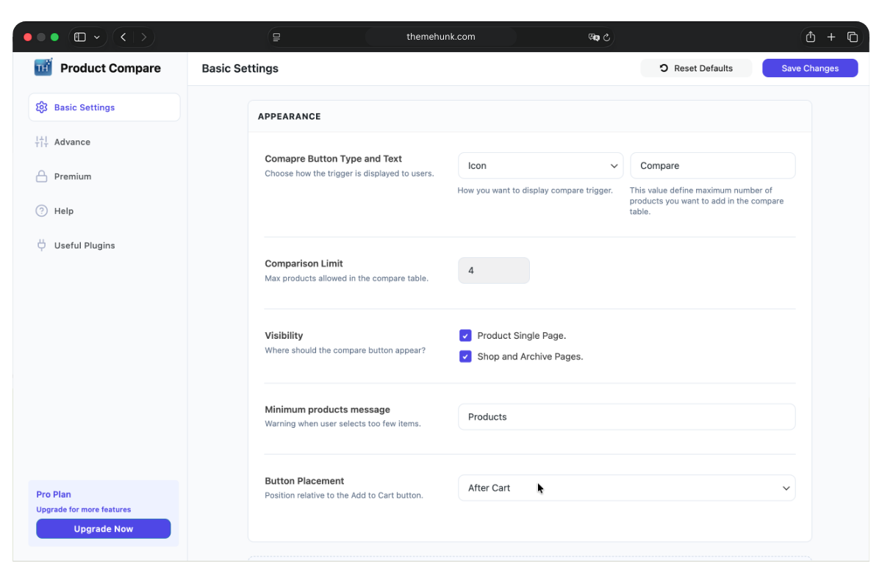Click the Reset Defaults button
The height and width of the screenshot is (588, 882).
coord(696,68)
